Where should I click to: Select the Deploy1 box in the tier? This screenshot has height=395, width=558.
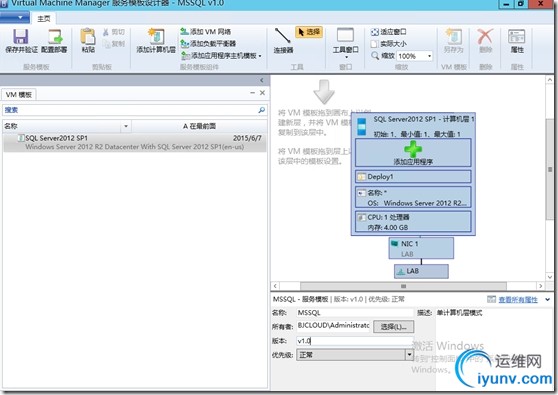(x=413, y=177)
